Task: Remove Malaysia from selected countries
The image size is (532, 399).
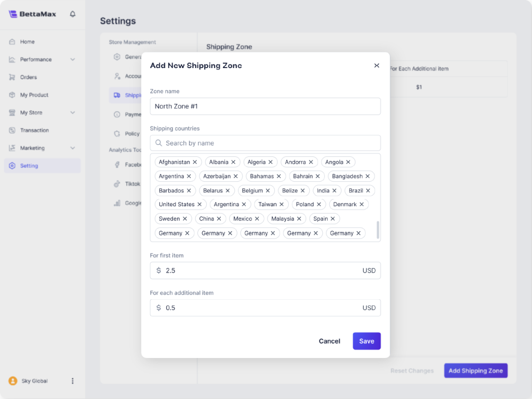Action: pos(299,219)
